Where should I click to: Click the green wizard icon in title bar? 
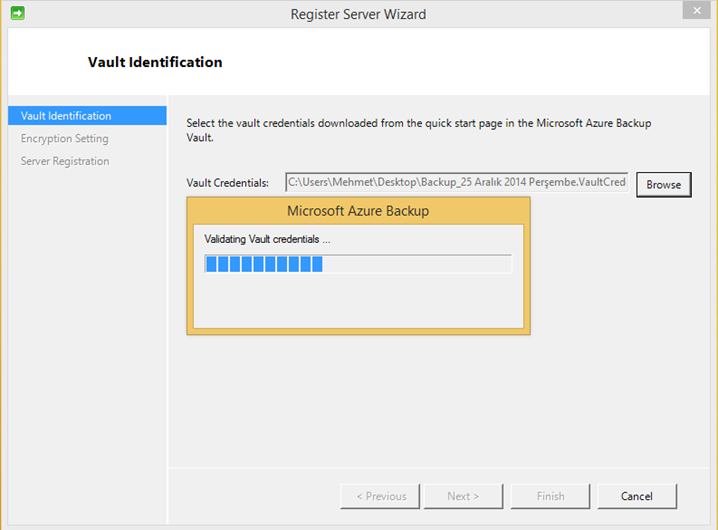(17, 13)
